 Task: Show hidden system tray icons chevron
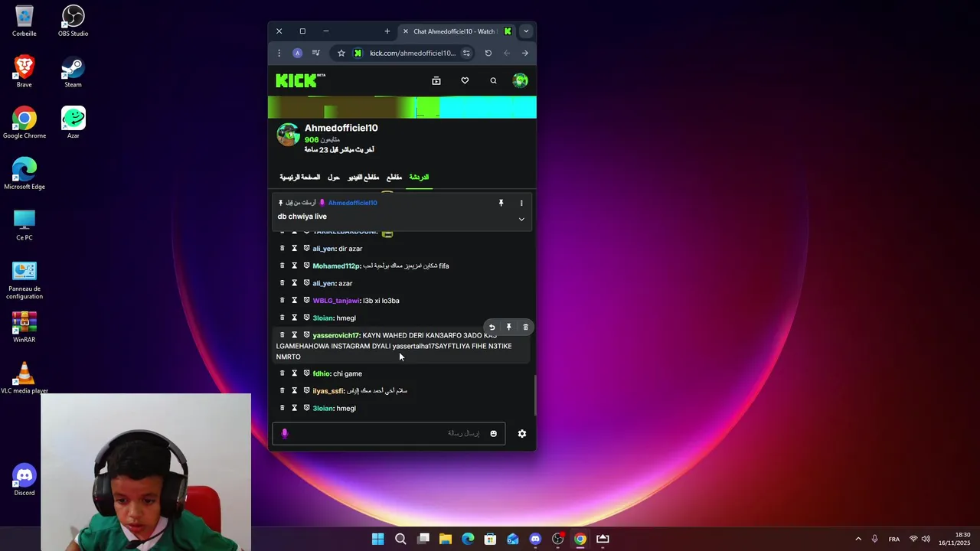coord(857,539)
